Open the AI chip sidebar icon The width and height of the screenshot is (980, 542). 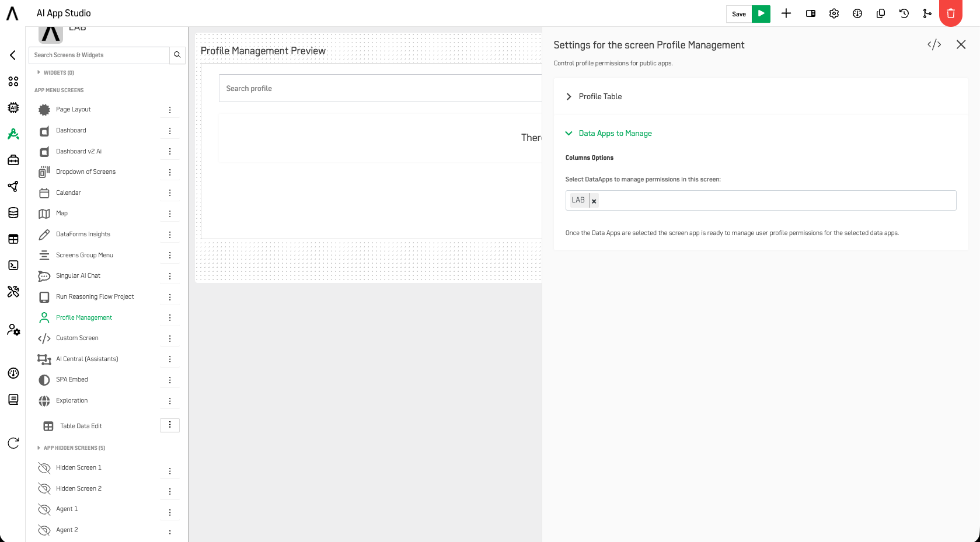pos(13,107)
